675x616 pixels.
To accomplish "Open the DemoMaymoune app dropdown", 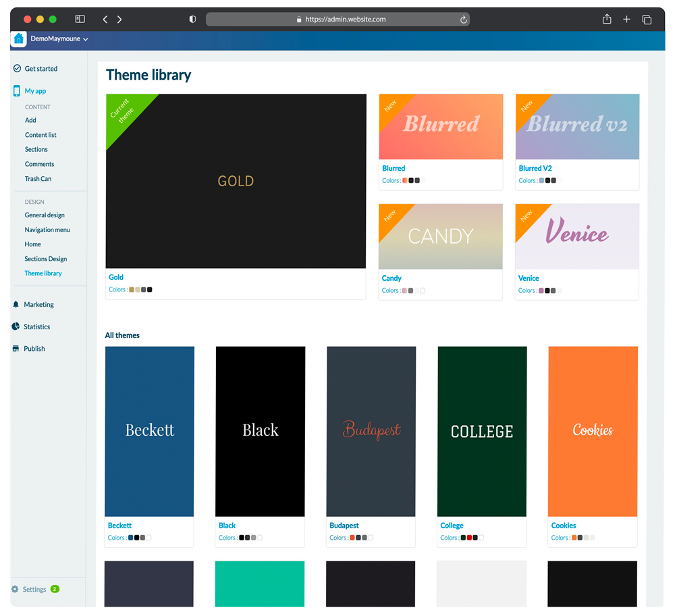I will 59,38.
